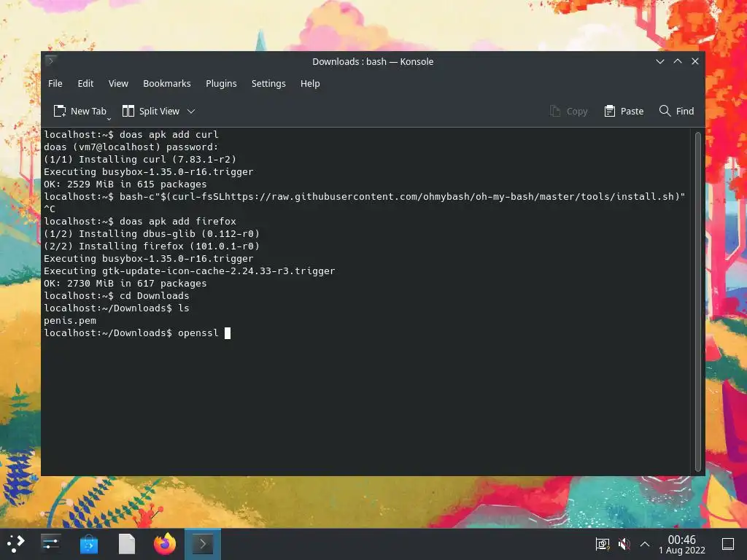
Task: Click the 'Installing firefox (101.0.1-r0)' line
Action: (152, 246)
